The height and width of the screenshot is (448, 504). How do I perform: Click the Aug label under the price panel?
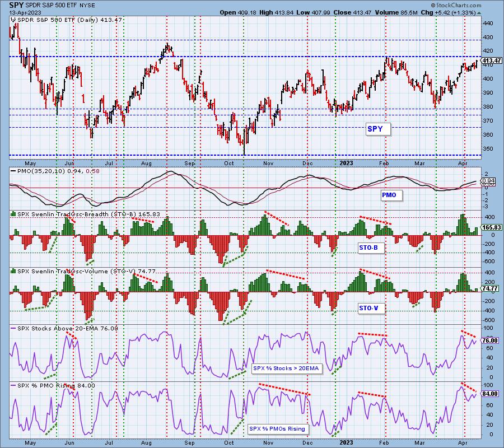[146, 164]
